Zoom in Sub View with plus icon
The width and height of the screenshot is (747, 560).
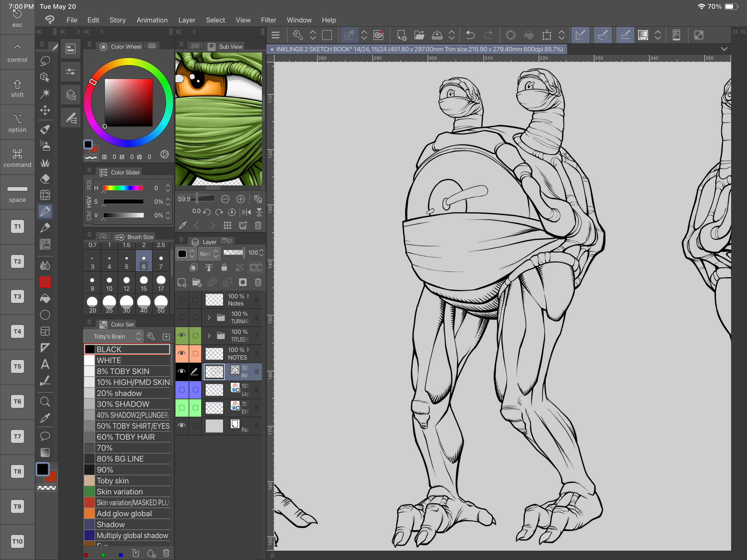coord(240,199)
